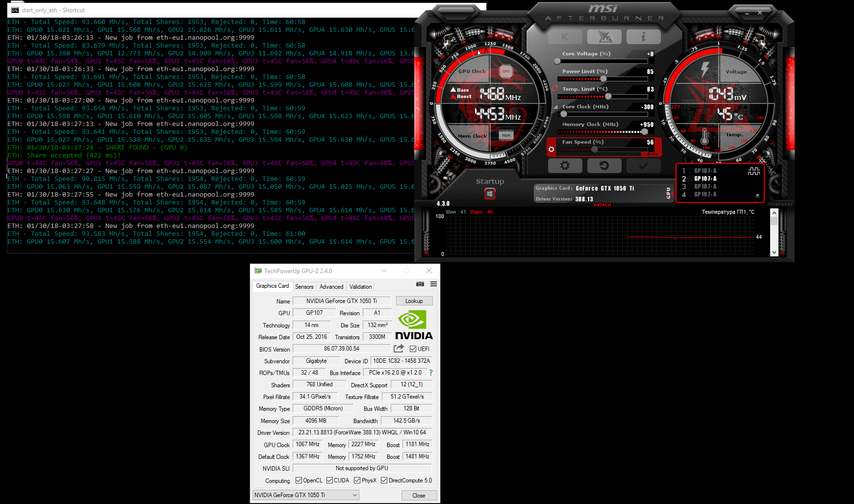The width and height of the screenshot is (854, 504).
Task: Click the Lookup button
Action: tap(414, 301)
